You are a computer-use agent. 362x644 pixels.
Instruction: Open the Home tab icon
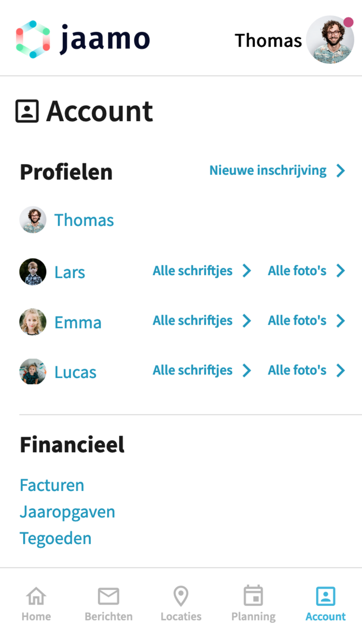pyautogui.click(x=36, y=596)
